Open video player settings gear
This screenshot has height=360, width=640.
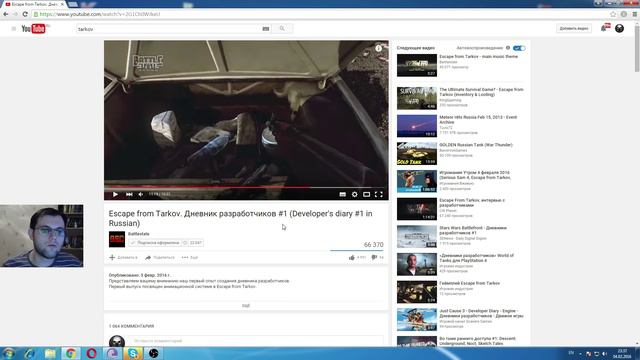pos(354,194)
